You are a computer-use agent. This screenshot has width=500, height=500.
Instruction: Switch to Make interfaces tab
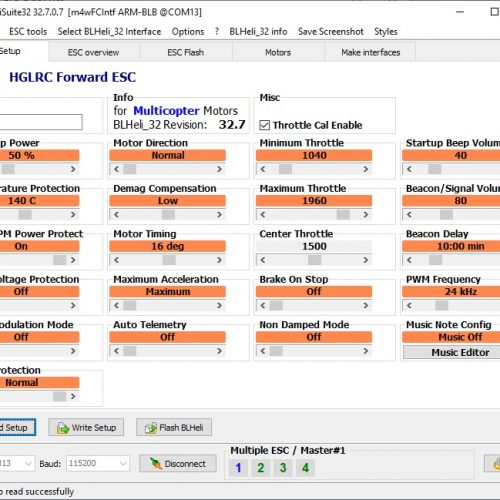click(371, 52)
